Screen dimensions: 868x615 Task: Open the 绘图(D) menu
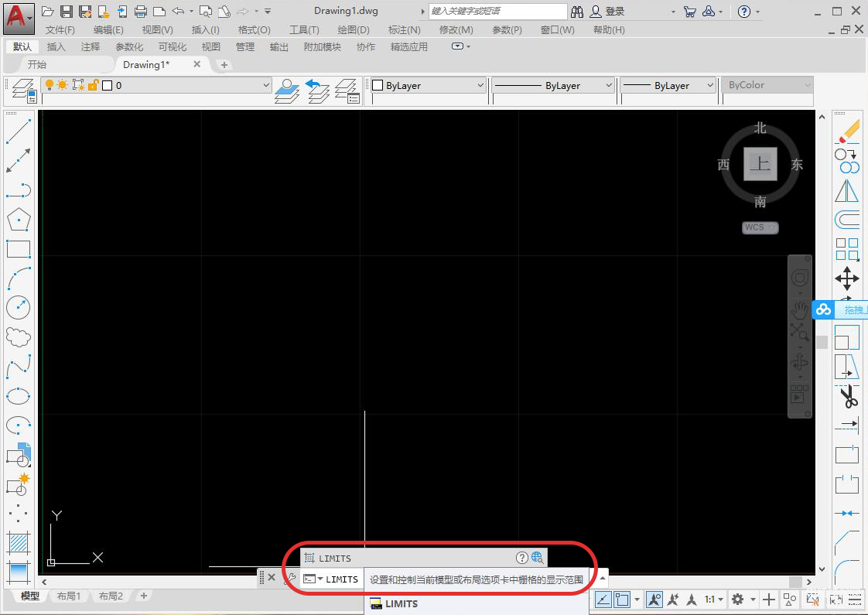click(354, 30)
